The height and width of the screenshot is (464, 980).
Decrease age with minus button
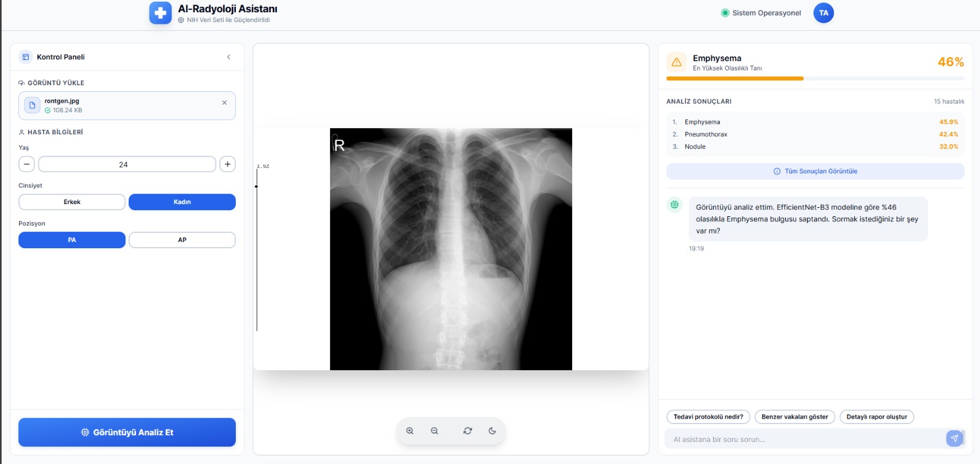pos(26,164)
